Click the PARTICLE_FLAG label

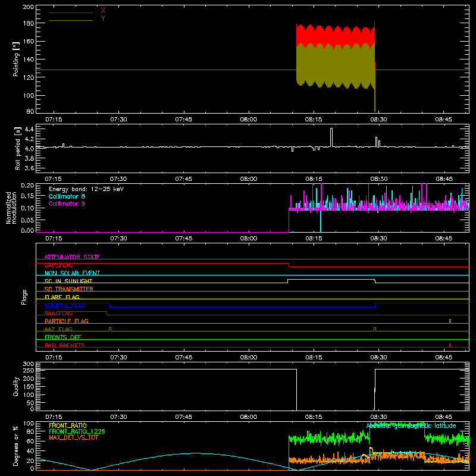pyautogui.click(x=67, y=321)
